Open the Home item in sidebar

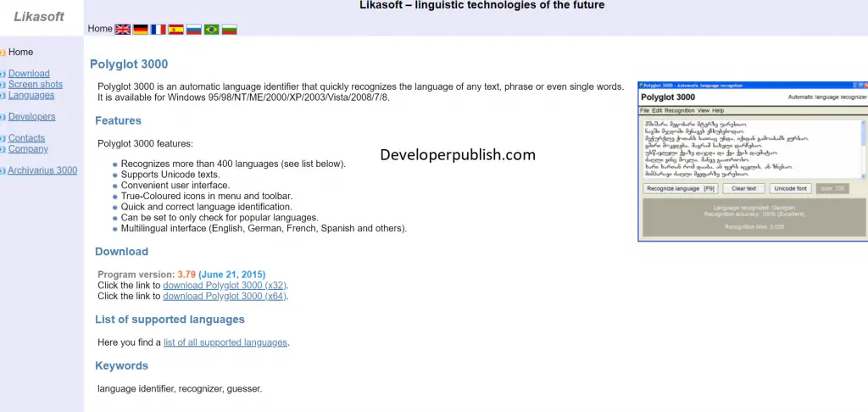[x=20, y=52]
